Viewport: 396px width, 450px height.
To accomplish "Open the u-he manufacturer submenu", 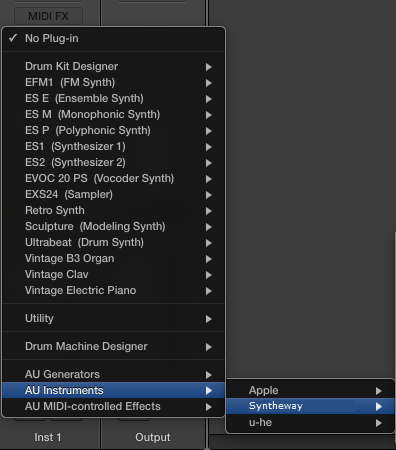I will coord(310,422).
